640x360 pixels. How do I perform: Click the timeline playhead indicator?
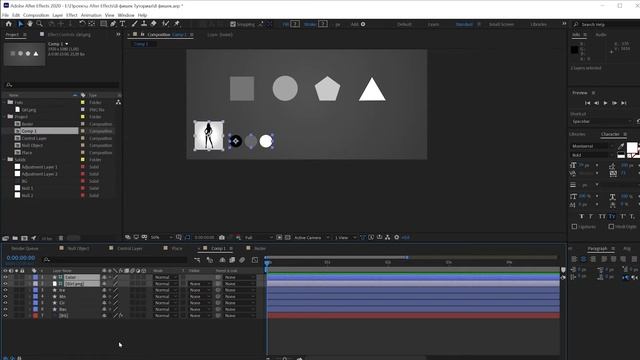point(267,263)
